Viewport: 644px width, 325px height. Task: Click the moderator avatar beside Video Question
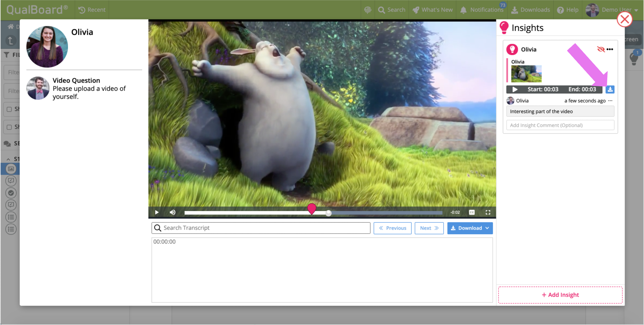coord(38,88)
